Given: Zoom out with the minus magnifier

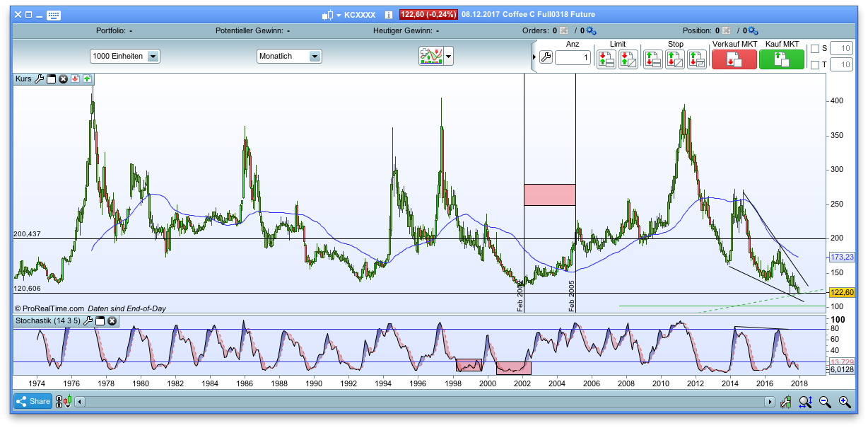Looking at the screenshot, I should 825,402.
